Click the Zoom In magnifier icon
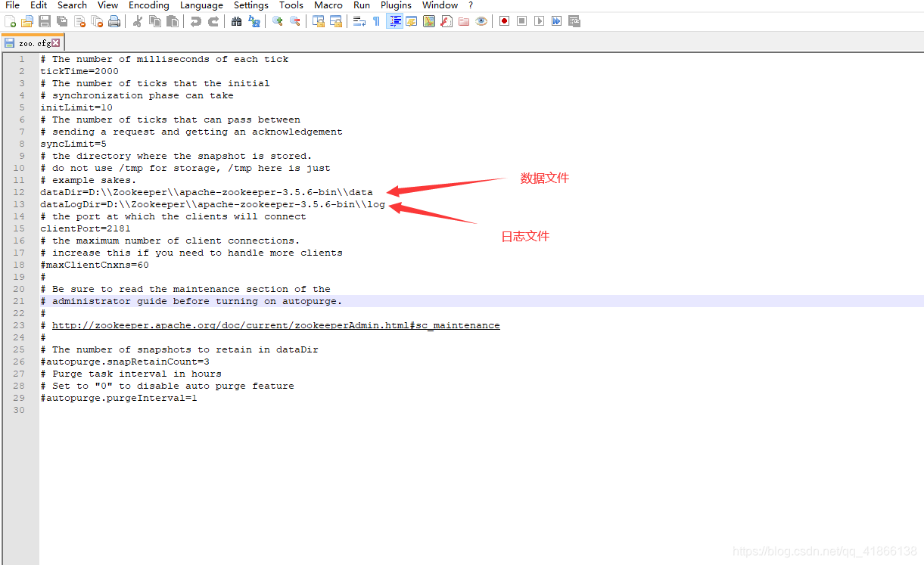 [277, 21]
